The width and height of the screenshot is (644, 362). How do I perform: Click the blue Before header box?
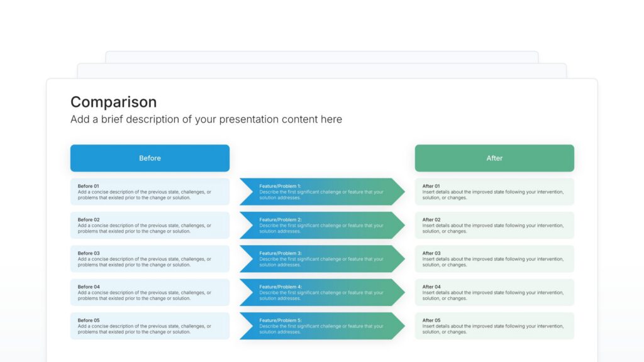pyautogui.click(x=150, y=158)
